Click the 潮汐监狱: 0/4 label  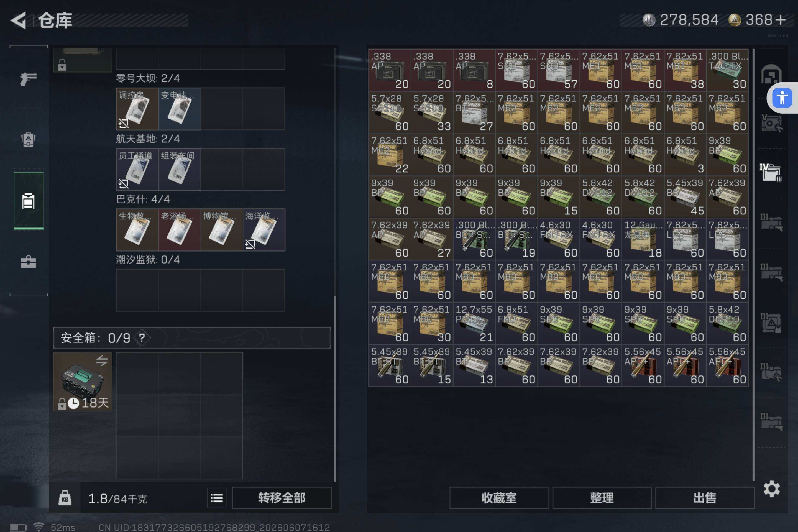(x=148, y=260)
